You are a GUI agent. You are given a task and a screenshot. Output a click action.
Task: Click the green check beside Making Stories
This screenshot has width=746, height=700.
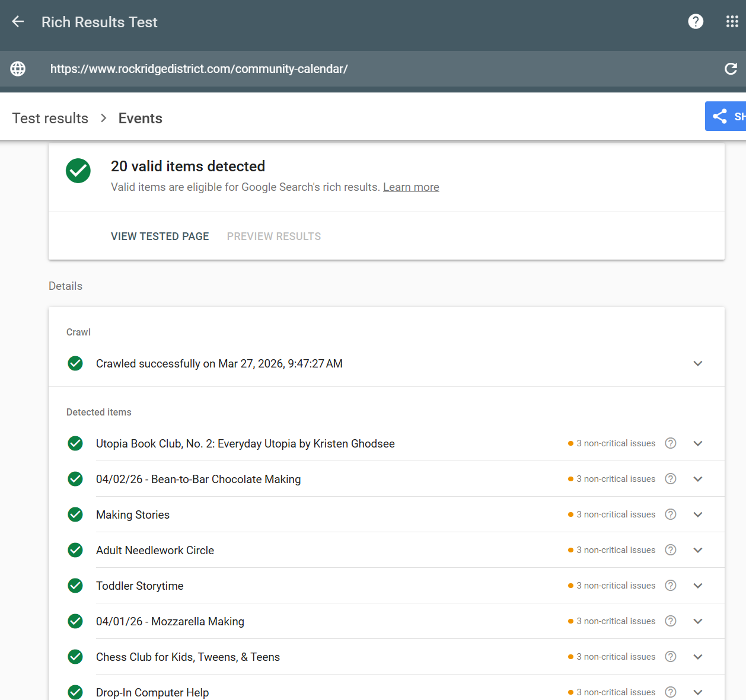click(x=75, y=514)
